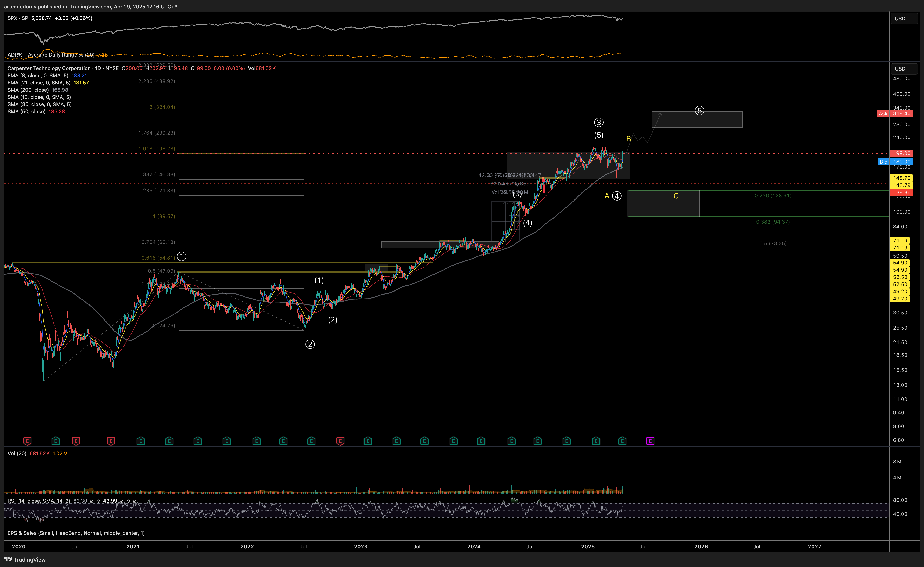The height and width of the screenshot is (567, 924).
Task: Select the SMA (10, close) indicator legend
Action: (39, 97)
